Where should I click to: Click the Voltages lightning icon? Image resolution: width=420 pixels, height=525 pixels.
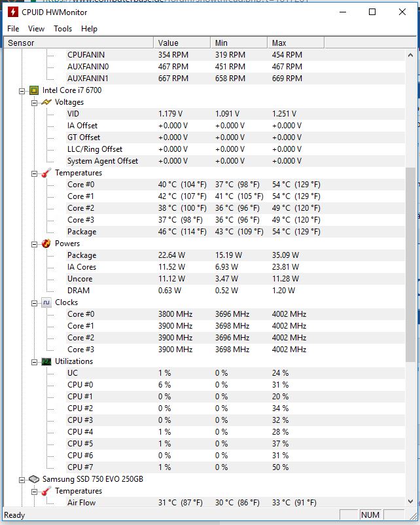tap(46, 102)
